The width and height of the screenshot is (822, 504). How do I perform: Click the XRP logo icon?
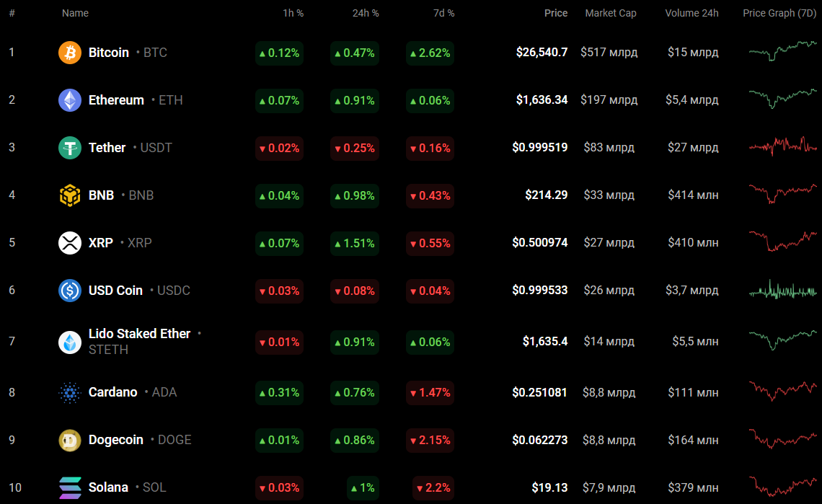coord(70,243)
